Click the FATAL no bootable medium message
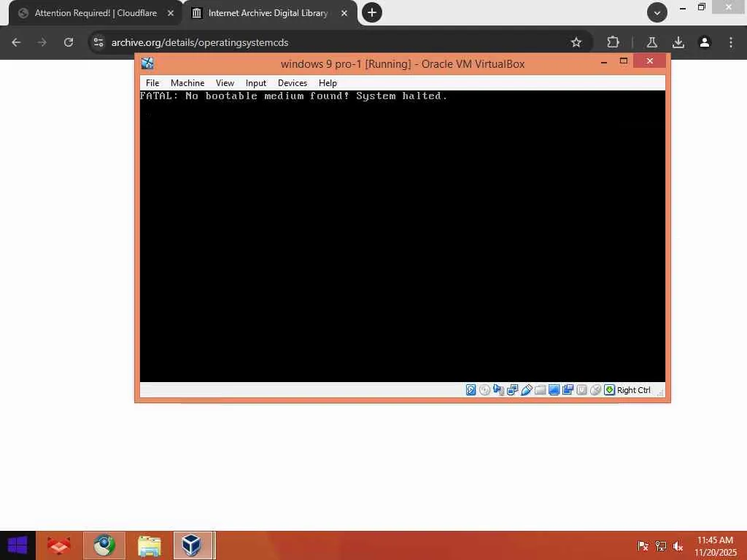747x560 pixels. pyautogui.click(x=293, y=96)
